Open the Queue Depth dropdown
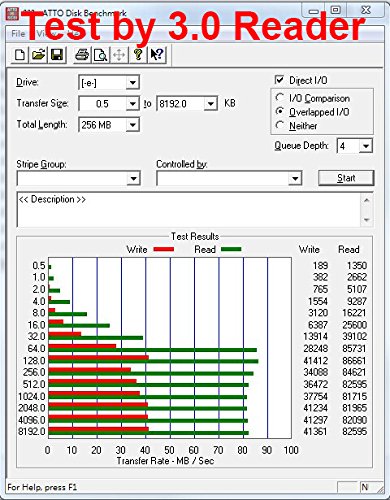The width and height of the screenshot is (390, 500). 366,146
